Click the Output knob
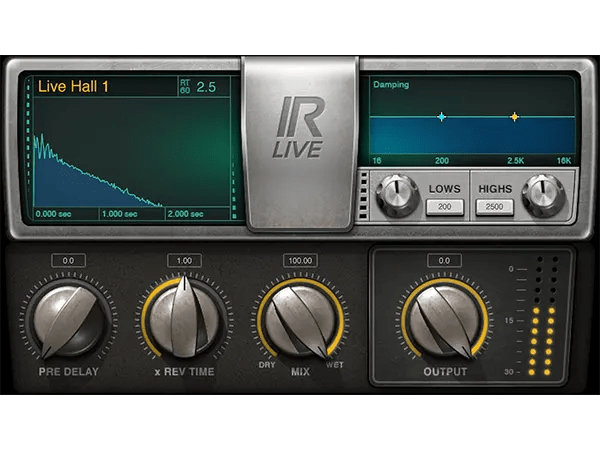This screenshot has width=600, height=450. tap(445, 320)
